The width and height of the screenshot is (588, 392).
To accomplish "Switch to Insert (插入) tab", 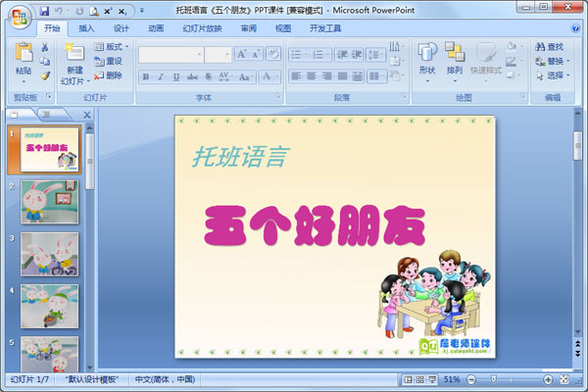I will click(x=86, y=28).
